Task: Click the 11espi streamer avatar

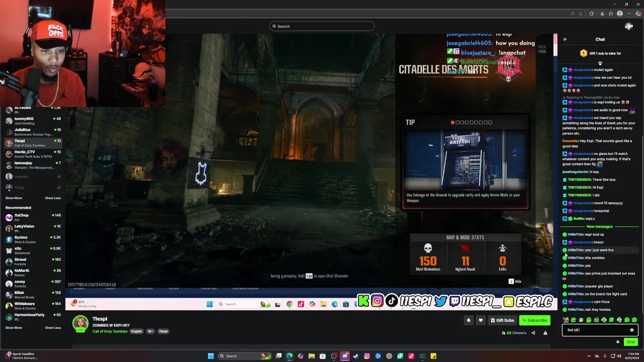Action: [80, 324]
